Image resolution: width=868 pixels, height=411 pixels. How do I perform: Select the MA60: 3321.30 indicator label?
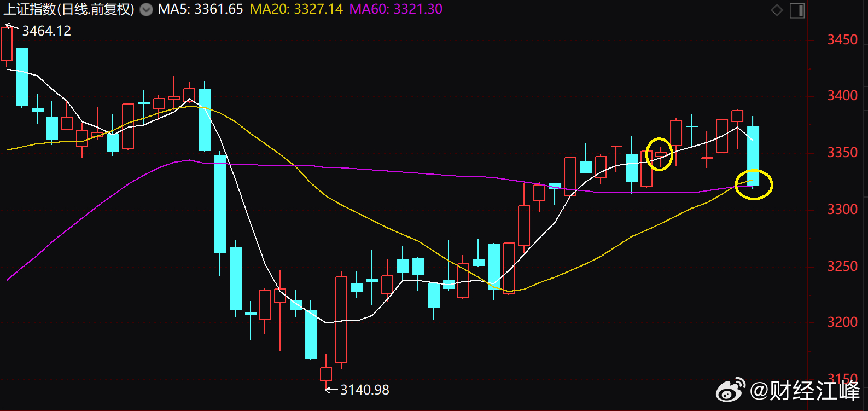pyautogui.click(x=396, y=9)
